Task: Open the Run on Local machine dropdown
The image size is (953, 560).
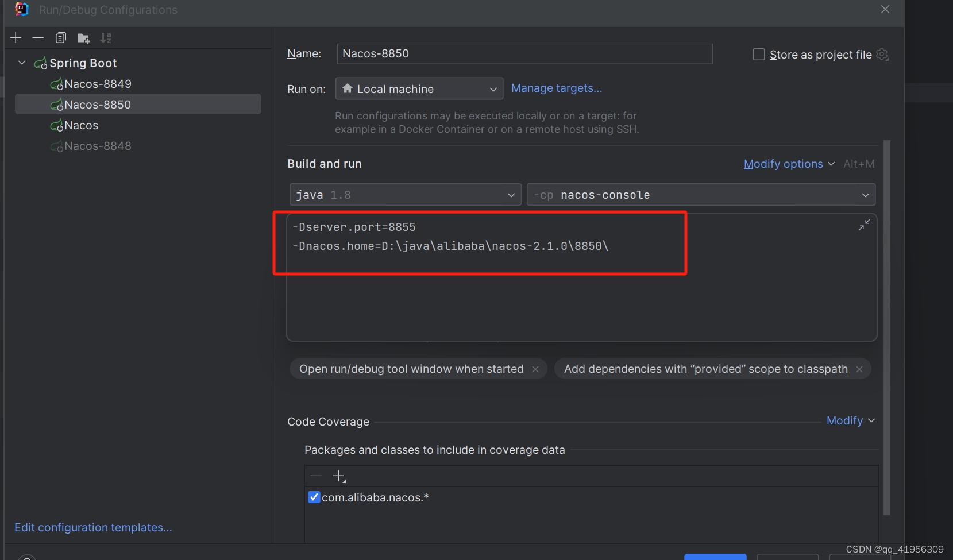Action: (419, 89)
